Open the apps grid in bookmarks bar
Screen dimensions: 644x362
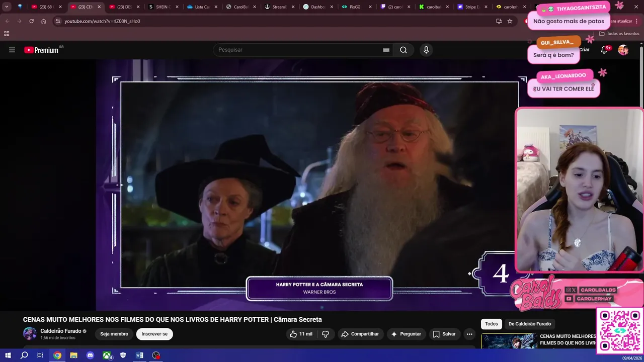point(7,34)
